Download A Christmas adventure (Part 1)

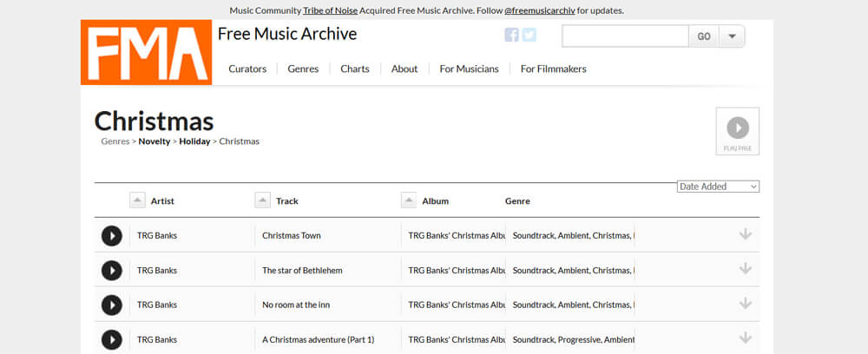[746, 338]
